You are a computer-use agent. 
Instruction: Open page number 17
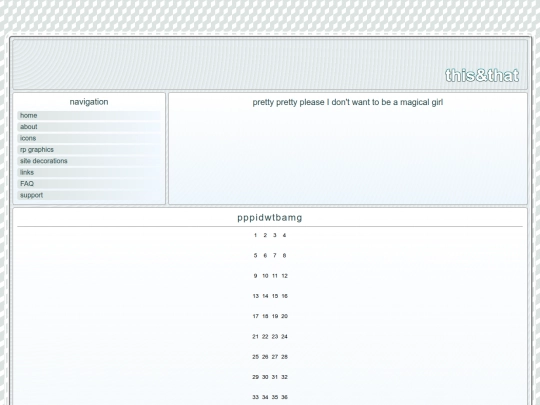click(x=256, y=316)
